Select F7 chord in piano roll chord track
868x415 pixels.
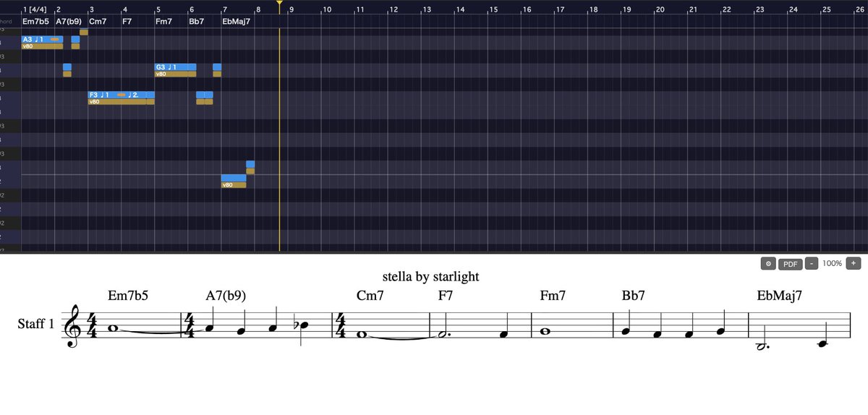(127, 22)
